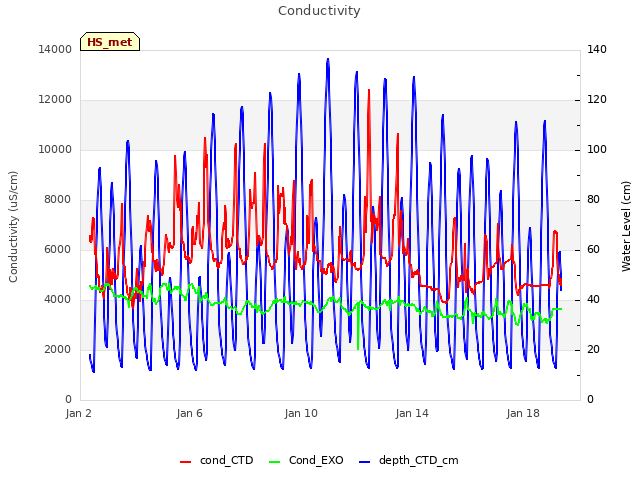This screenshot has height=480, width=640.
Task: Click the green Cond_EXO legend swatch
Action: click(275, 462)
